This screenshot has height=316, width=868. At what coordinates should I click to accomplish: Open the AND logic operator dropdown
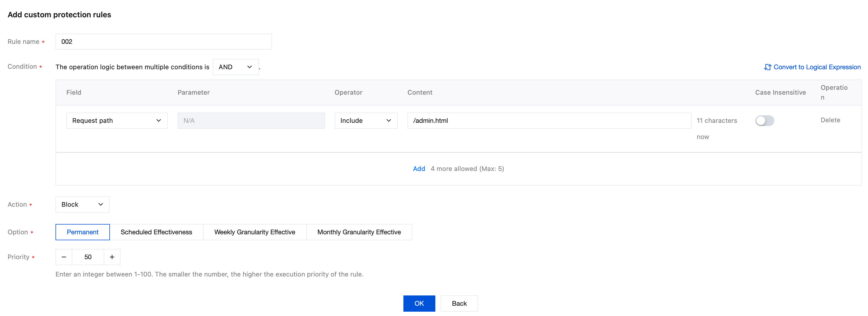point(235,67)
